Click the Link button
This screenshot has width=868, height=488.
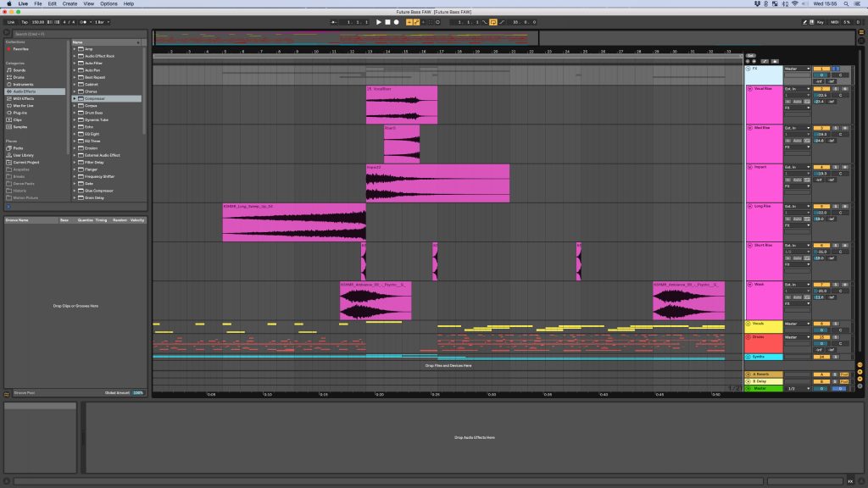pos(10,22)
